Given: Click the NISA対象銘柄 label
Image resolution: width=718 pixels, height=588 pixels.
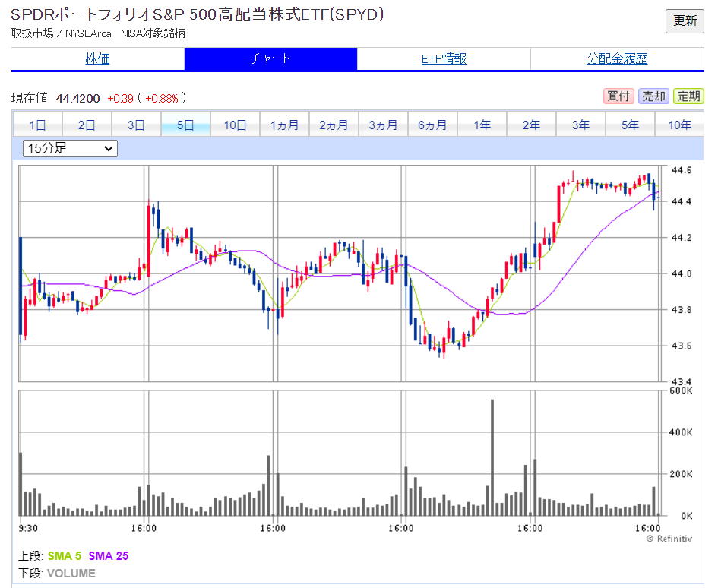Looking at the screenshot, I should [153, 33].
